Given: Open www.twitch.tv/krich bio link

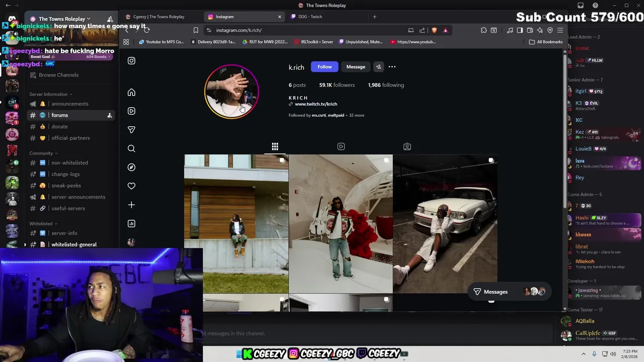Looking at the screenshot, I should click(316, 104).
